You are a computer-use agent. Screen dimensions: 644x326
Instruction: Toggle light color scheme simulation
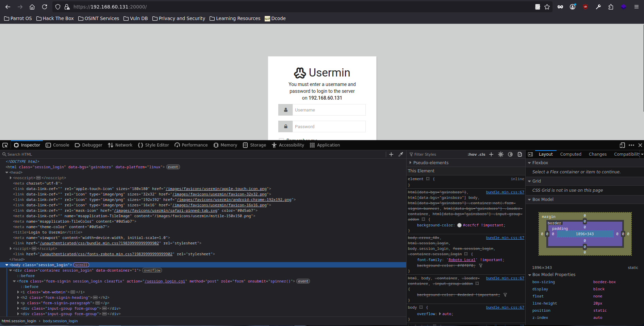click(501, 154)
